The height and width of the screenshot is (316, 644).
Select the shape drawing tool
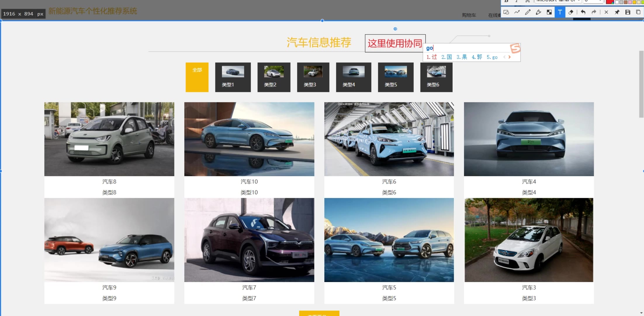click(x=506, y=12)
